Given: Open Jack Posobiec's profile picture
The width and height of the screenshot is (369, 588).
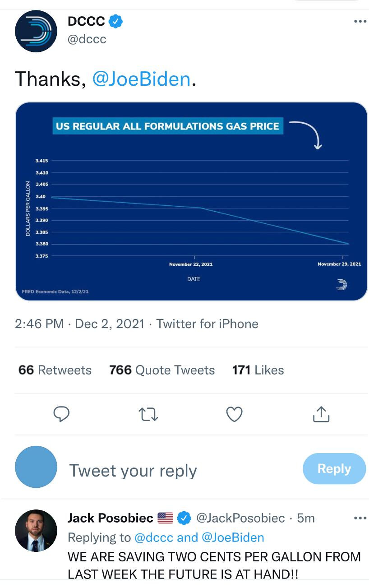Looking at the screenshot, I should coord(36,531).
